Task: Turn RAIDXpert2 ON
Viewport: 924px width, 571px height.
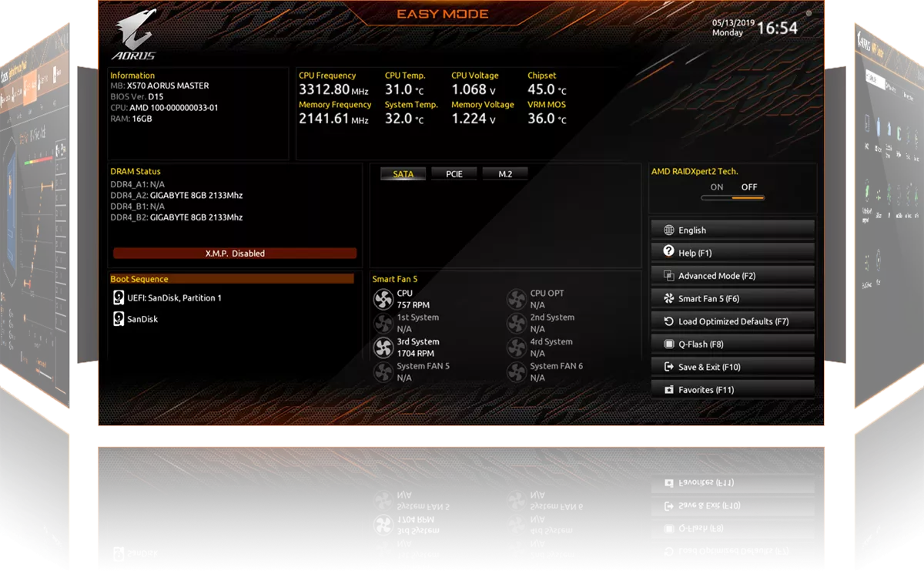Action: click(717, 187)
